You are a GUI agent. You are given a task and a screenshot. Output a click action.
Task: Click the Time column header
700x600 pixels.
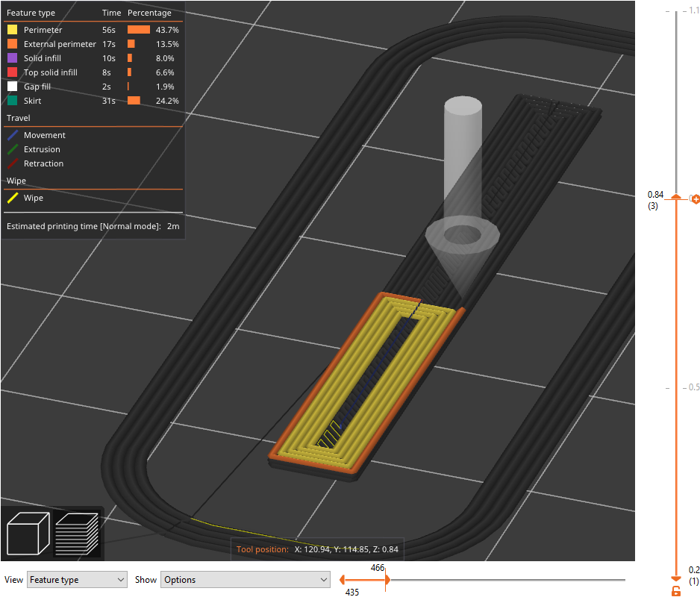111,13
